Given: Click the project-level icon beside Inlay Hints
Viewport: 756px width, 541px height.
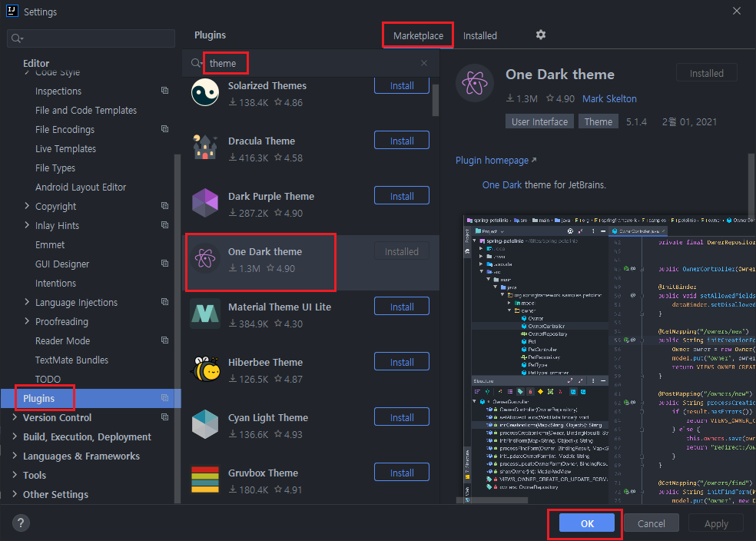Looking at the screenshot, I should point(165,224).
